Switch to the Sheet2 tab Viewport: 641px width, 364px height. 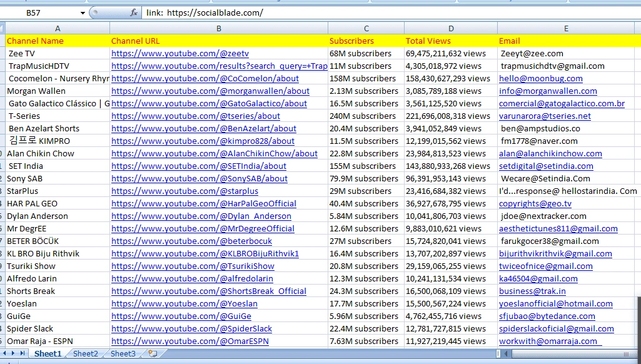pos(86,353)
